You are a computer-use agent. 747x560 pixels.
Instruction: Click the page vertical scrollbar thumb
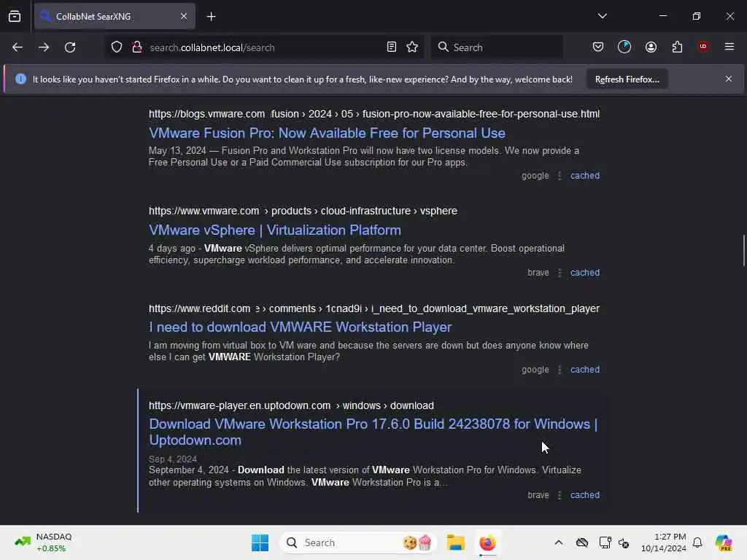click(x=743, y=250)
